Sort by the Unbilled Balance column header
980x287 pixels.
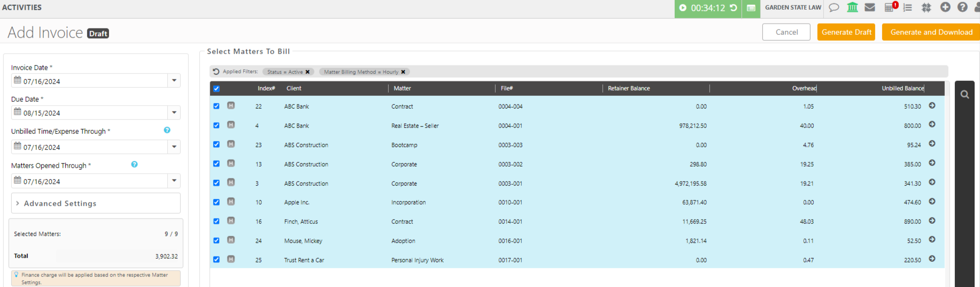click(902, 88)
